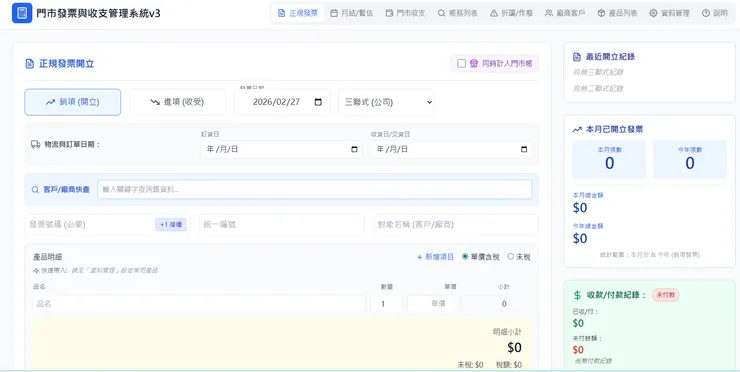Click the store icon next to 同時計入門市帳
The image size is (740, 372).
point(474,63)
